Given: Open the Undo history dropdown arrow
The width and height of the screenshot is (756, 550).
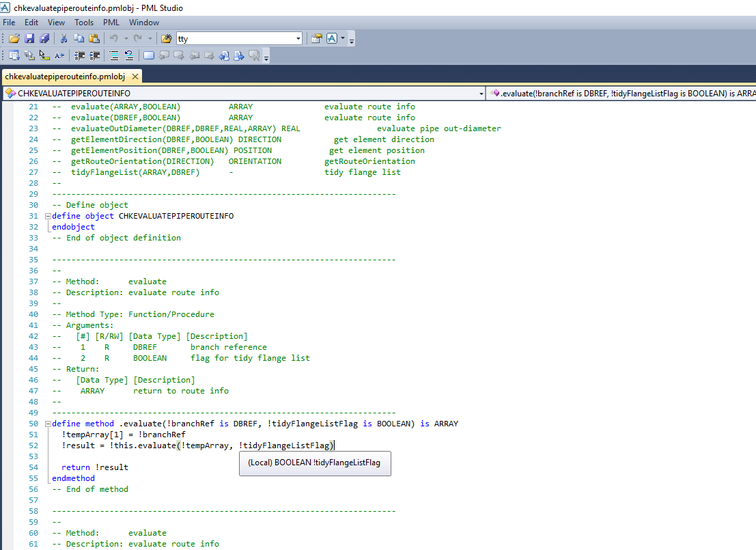Looking at the screenshot, I should coord(126,38).
